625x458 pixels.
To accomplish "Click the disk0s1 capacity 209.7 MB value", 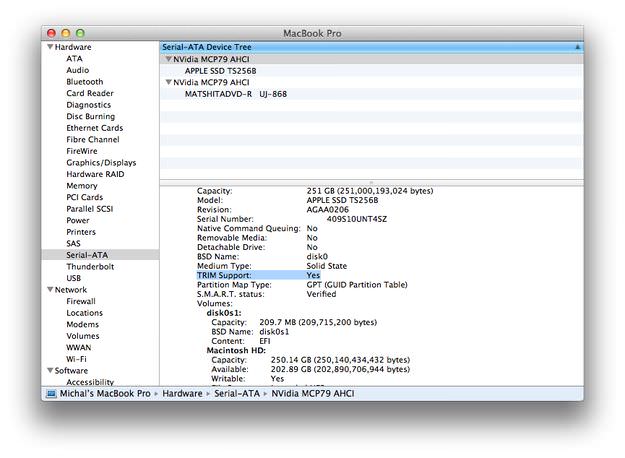I will [x=318, y=322].
